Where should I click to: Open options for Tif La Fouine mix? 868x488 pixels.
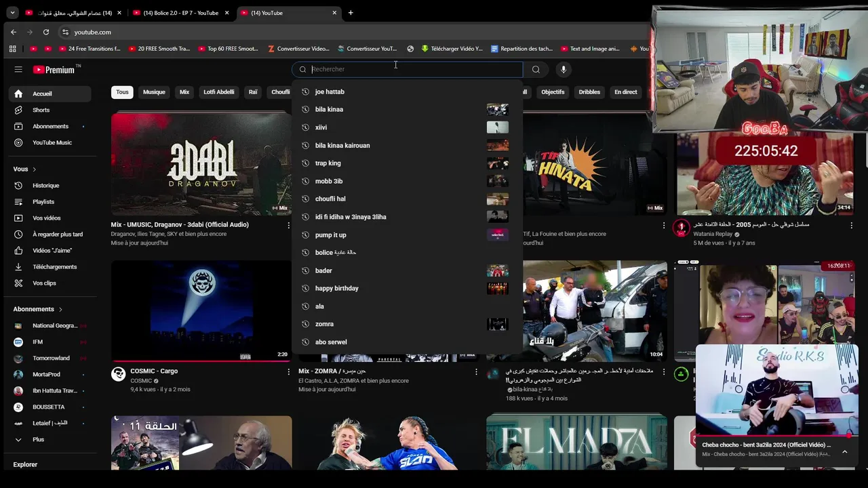664,225
